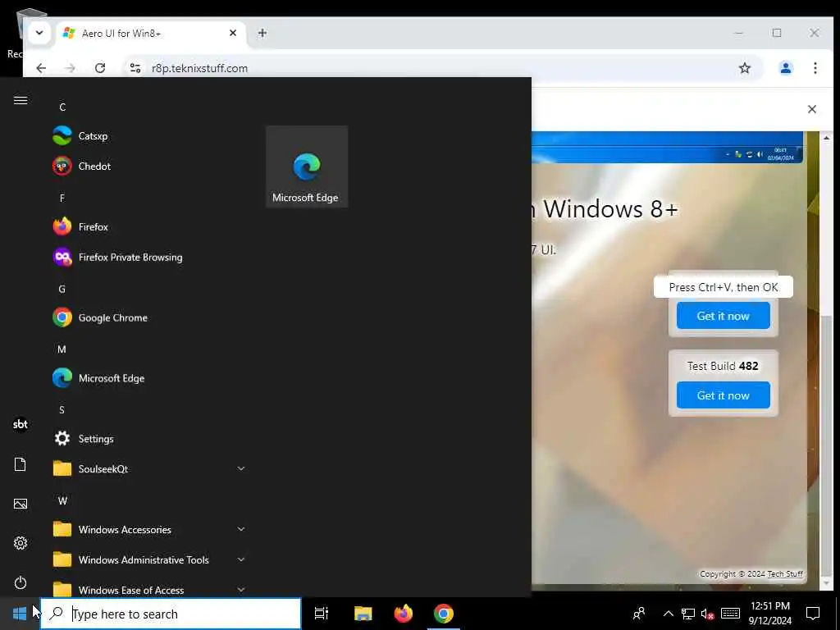Screen dimensions: 840x630
Task: Close the Aero UI for Win8+ tab
Action: (x=233, y=33)
